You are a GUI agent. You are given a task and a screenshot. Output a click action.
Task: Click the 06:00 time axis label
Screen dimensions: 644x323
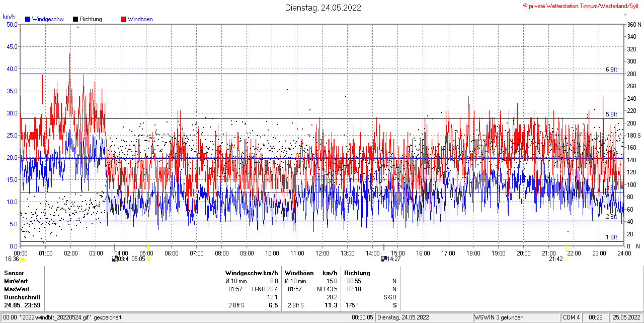172,253
